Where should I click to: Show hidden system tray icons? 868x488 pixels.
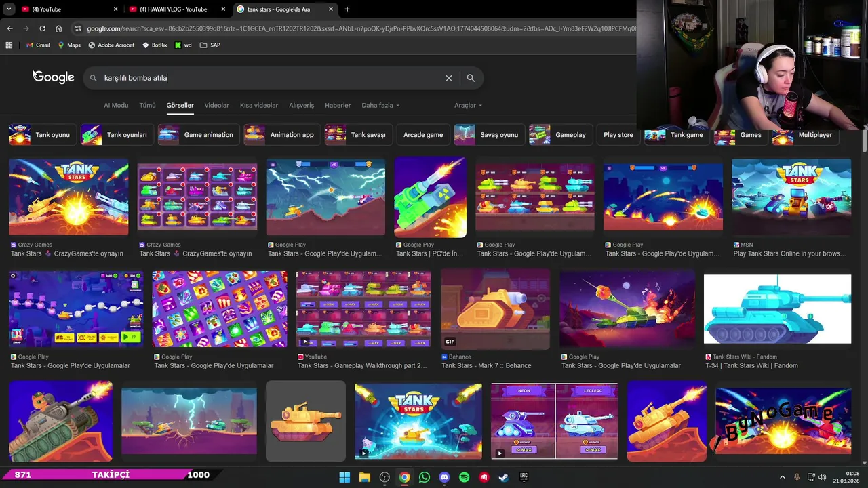click(x=782, y=477)
